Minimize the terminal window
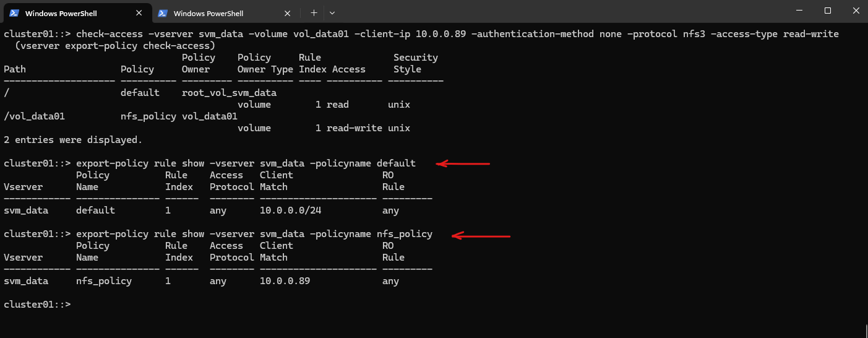This screenshot has width=868, height=338. coord(799,11)
